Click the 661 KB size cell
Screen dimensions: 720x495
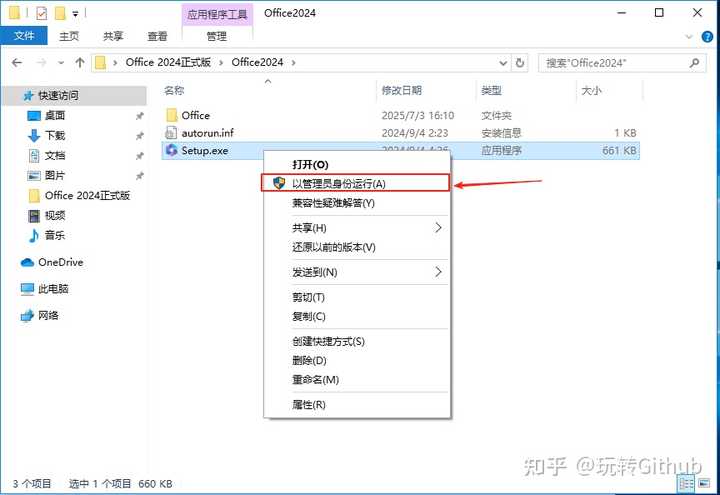(619, 150)
